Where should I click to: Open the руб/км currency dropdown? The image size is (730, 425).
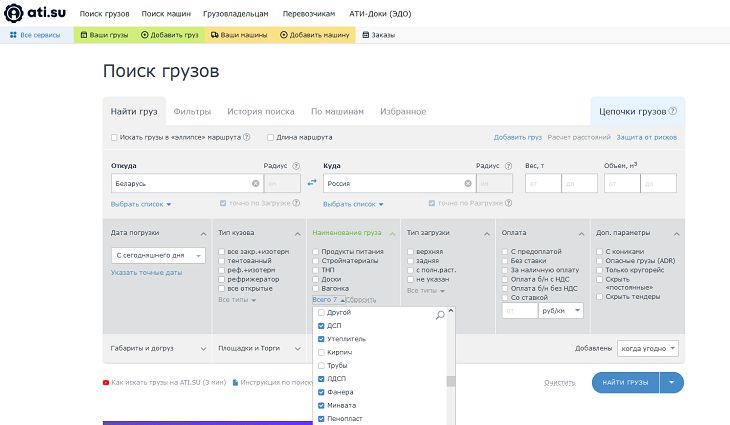tap(560, 311)
